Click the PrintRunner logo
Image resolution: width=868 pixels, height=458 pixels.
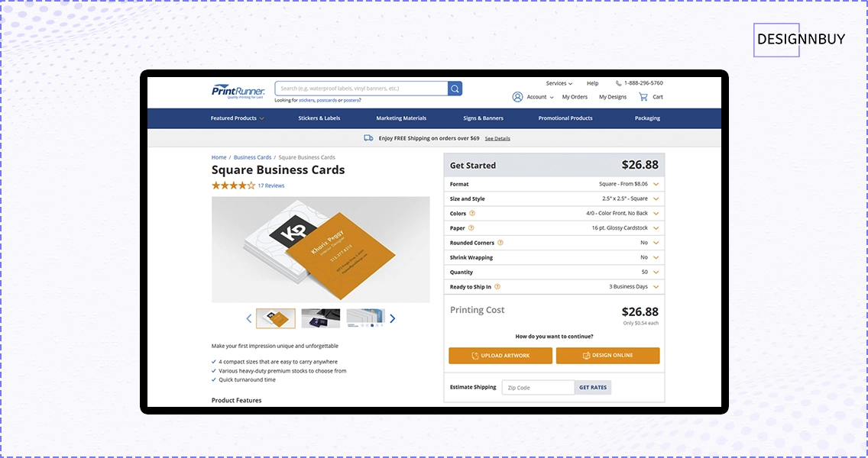point(238,92)
